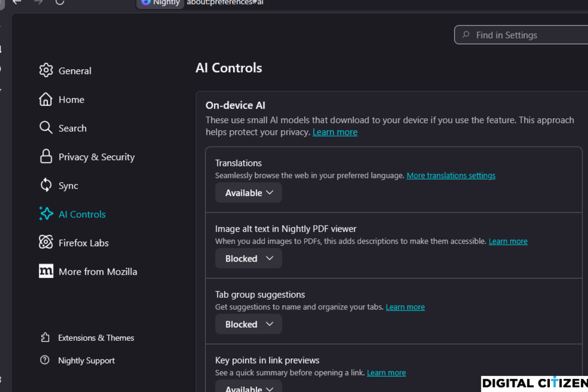Click 'Image alt text in Nightly PDF viewer' title

(x=286, y=229)
